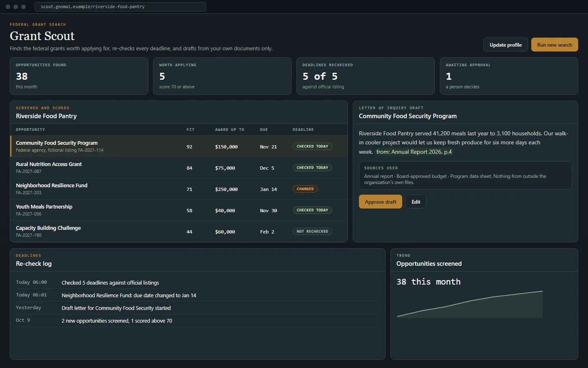Click the Not Rechecked badge for Capacity Building

click(312, 231)
